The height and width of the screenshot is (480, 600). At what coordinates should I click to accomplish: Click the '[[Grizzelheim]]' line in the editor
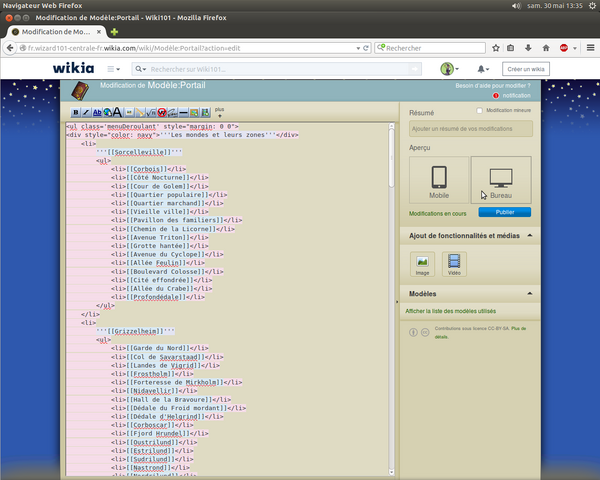pyautogui.click(x=135, y=331)
